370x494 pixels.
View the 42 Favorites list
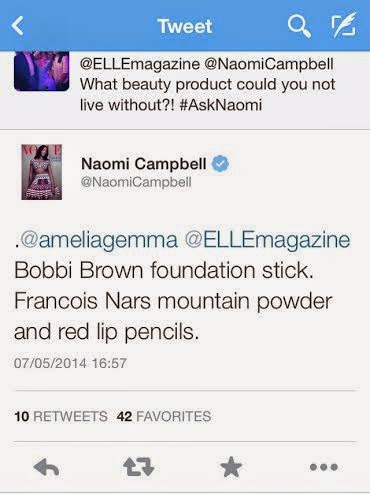[164, 416]
